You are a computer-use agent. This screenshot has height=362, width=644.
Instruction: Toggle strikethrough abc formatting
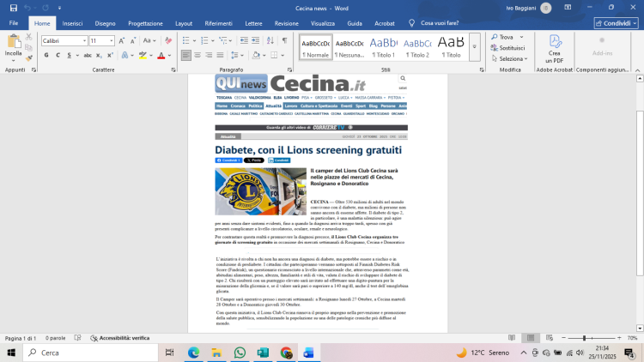(88, 55)
